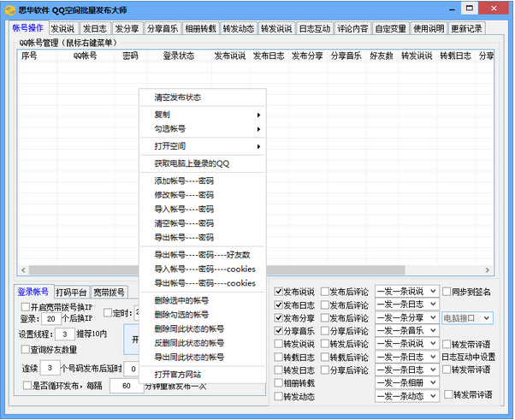The height and width of the screenshot is (420, 515).
Task: Open the 一发一条说说 dropdown
Action: coord(407,292)
